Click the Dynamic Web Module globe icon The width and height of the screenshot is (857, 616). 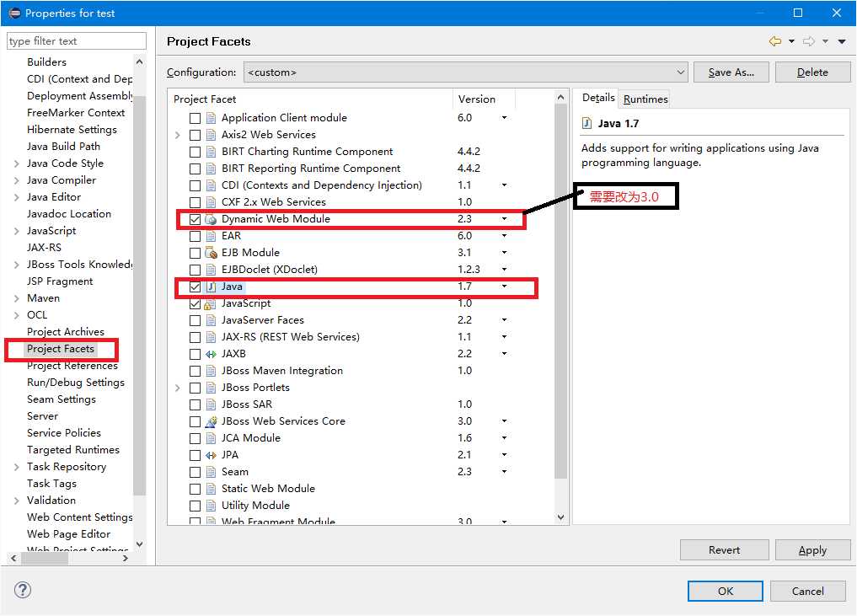click(x=211, y=219)
